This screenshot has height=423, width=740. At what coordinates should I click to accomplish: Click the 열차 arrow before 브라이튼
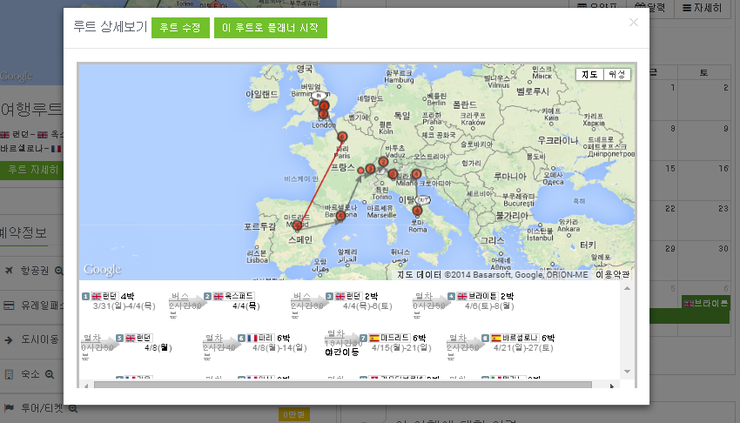point(431,300)
